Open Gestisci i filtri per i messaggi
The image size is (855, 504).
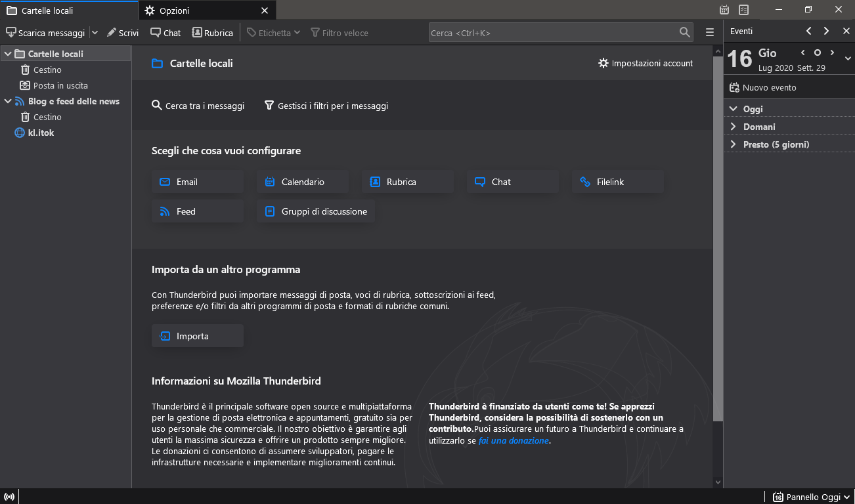326,106
